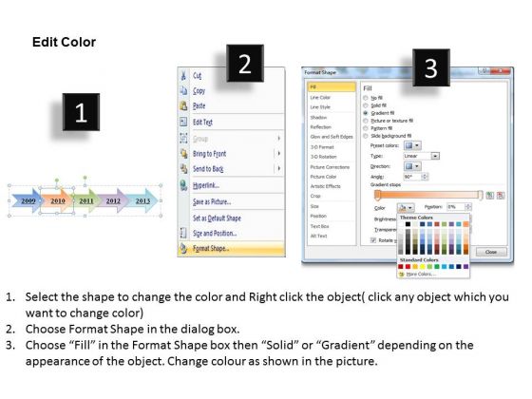Select the Gradient fill radio option
This screenshot has width=532, height=399.
tap(366, 113)
